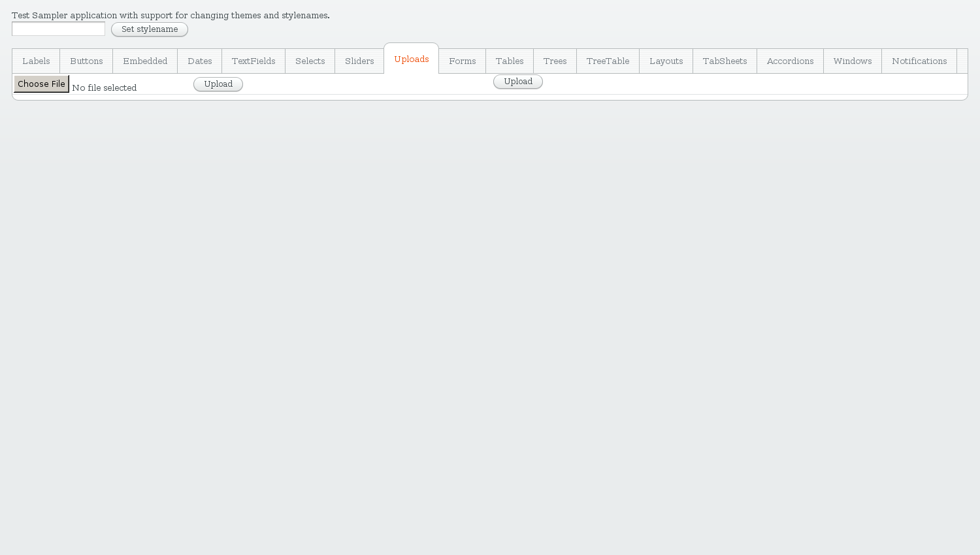Open the Labels tab
This screenshot has height=555, width=980.
click(36, 61)
